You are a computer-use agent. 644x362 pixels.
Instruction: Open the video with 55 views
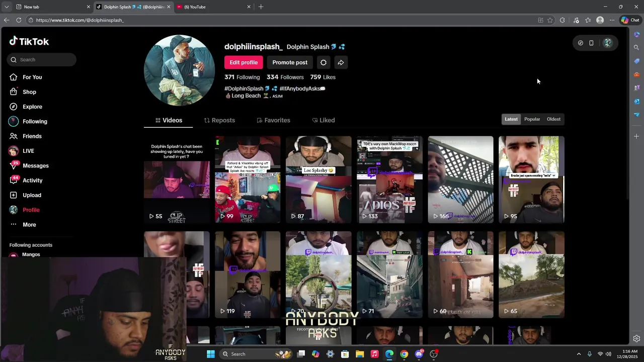pyautogui.click(x=177, y=179)
